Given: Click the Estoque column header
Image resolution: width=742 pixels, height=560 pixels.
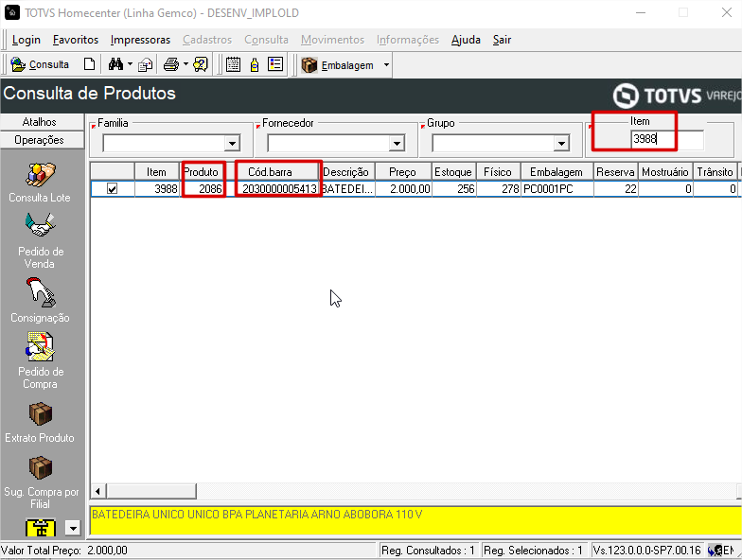Looking at the screenshot, I should pos(453,172).
